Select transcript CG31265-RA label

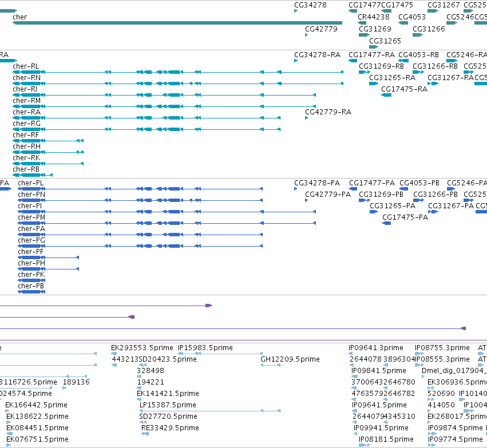[392, 78]
